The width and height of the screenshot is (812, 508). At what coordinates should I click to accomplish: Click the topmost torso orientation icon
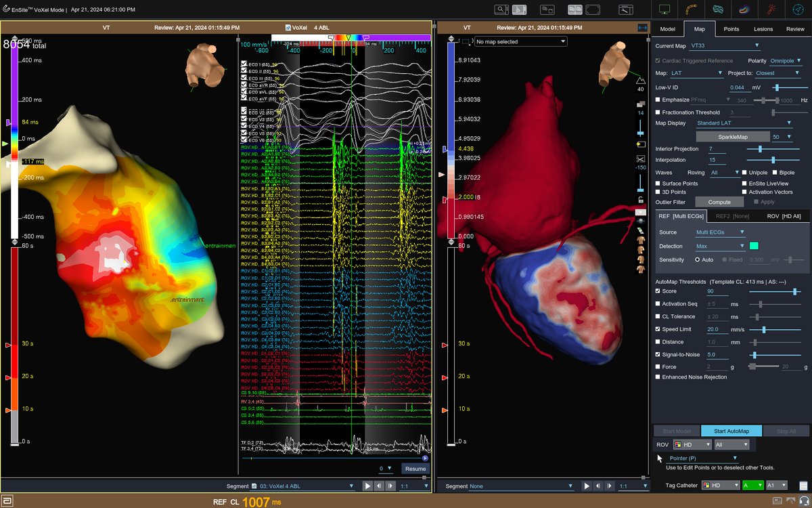(x=641, y=240)
